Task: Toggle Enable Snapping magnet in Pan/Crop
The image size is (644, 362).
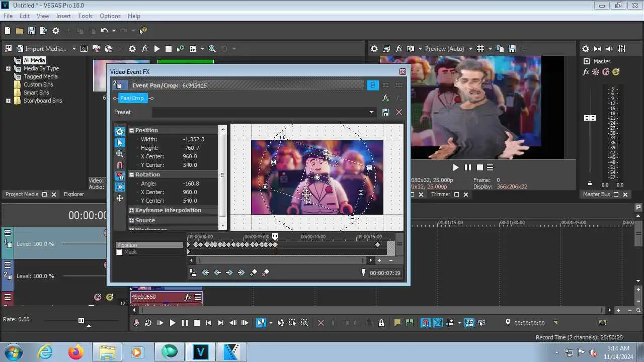Action: point(120,165)
